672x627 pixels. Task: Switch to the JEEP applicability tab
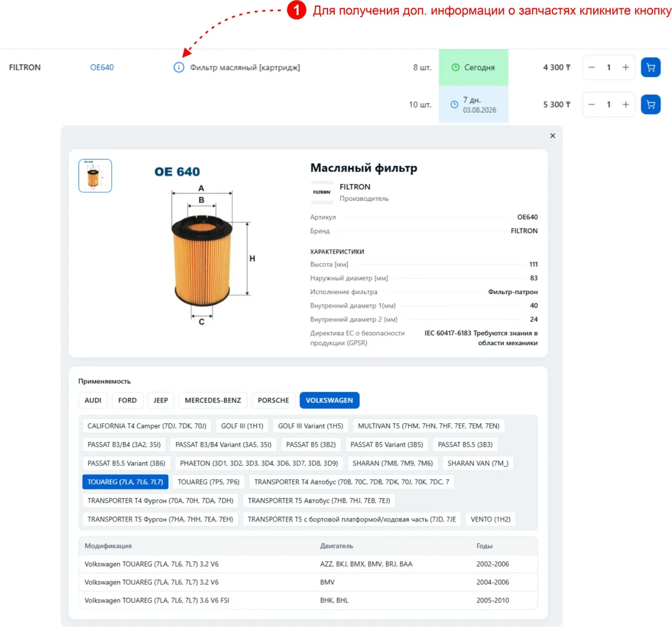click(160, 400)
